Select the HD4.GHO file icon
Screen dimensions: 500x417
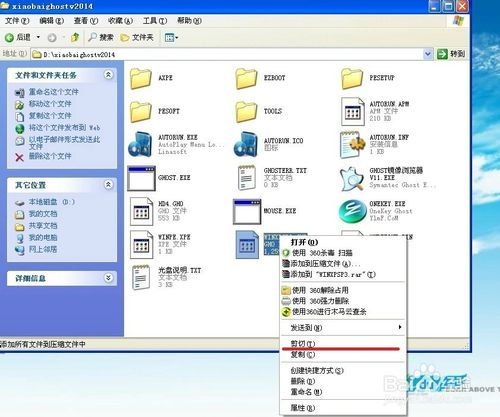pos(141,211)
